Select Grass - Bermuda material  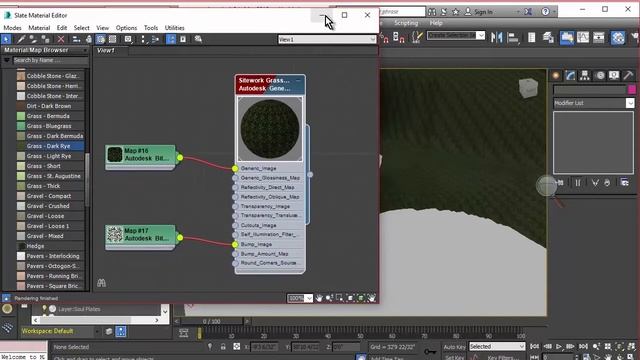pos(48,116)
